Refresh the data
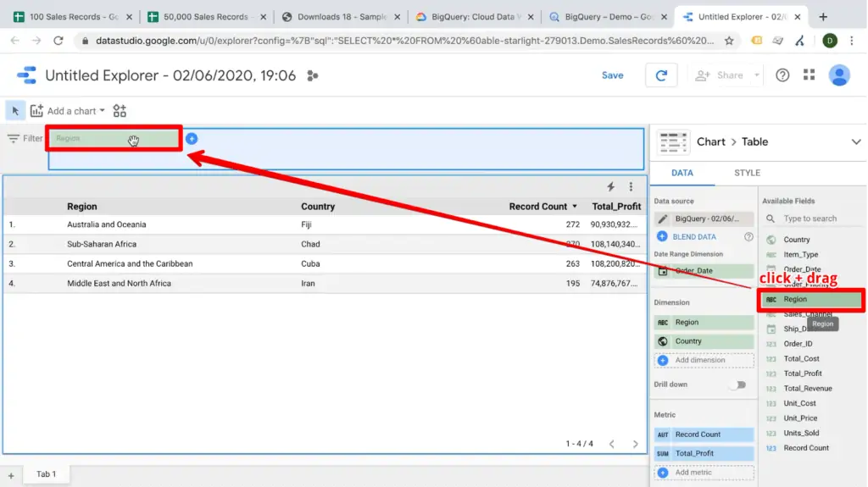868x487 pixels. coord(661,75)
